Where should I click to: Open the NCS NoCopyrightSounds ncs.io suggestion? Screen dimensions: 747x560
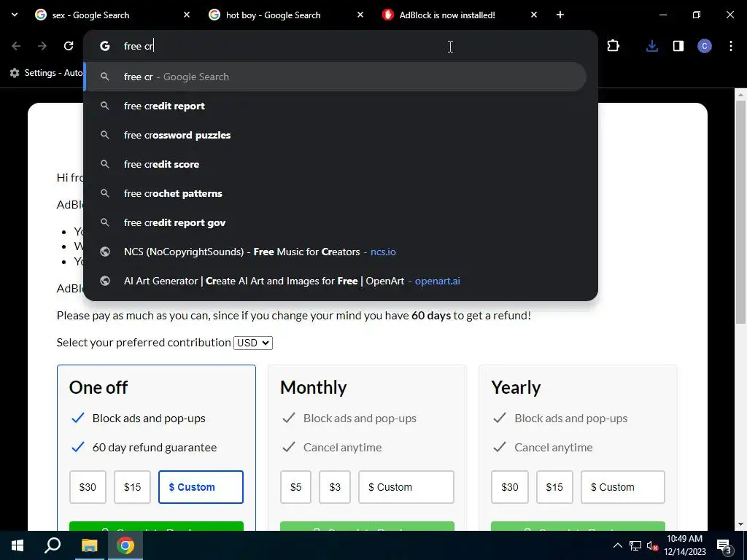click(x=336, y=252)
